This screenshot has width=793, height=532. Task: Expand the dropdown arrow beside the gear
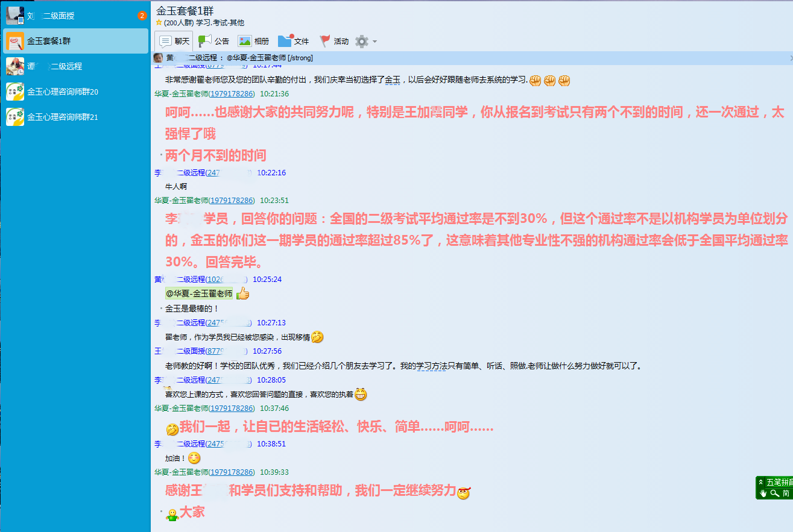pyautogui.click(x=374, y=42)
